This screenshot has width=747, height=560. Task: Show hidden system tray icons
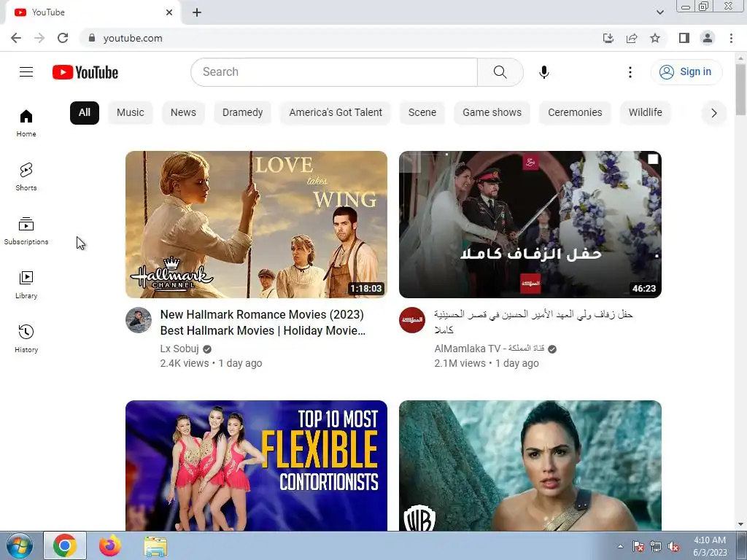click(620, 546)
